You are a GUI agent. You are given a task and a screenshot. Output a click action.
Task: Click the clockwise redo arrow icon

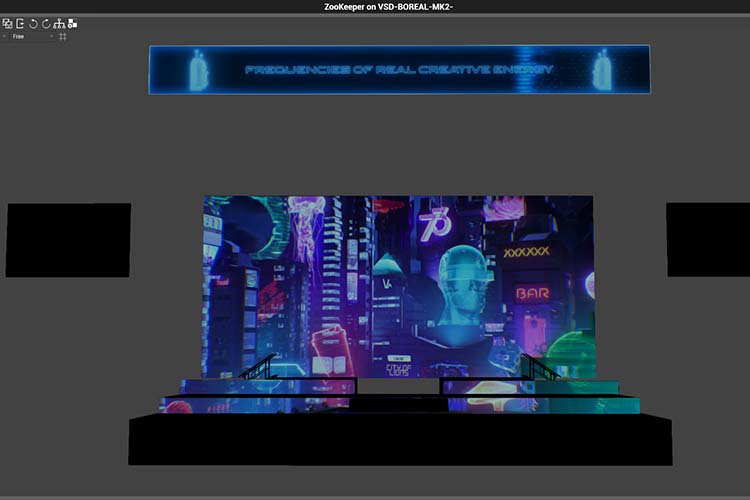click(46, 23)
